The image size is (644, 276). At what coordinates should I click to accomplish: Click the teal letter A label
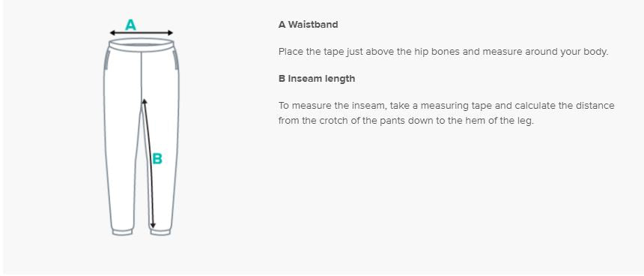click(130, 25)
